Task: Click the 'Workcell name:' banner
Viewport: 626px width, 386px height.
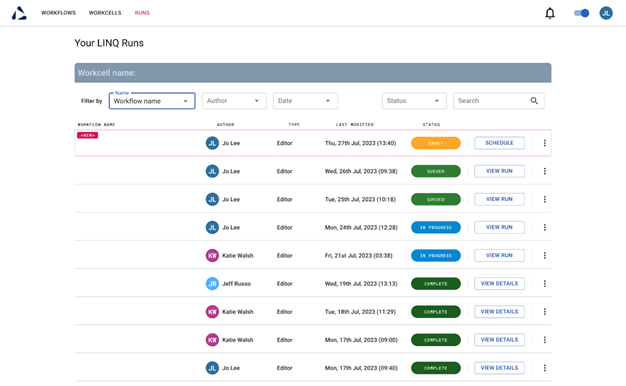Action: pyautogui.click(x=313, y=73)
